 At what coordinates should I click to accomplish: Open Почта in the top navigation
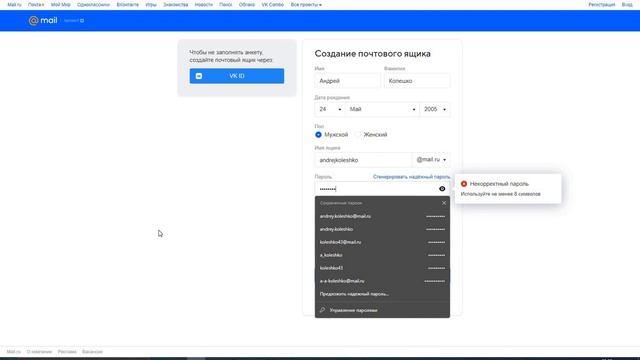pos(36,5)
